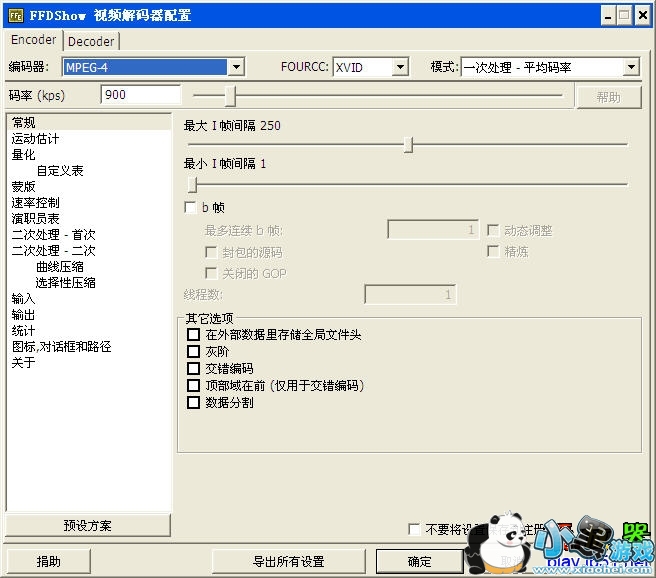
Task: Enable the 交错编码 checkbox
Action: (x=193, y=368)
